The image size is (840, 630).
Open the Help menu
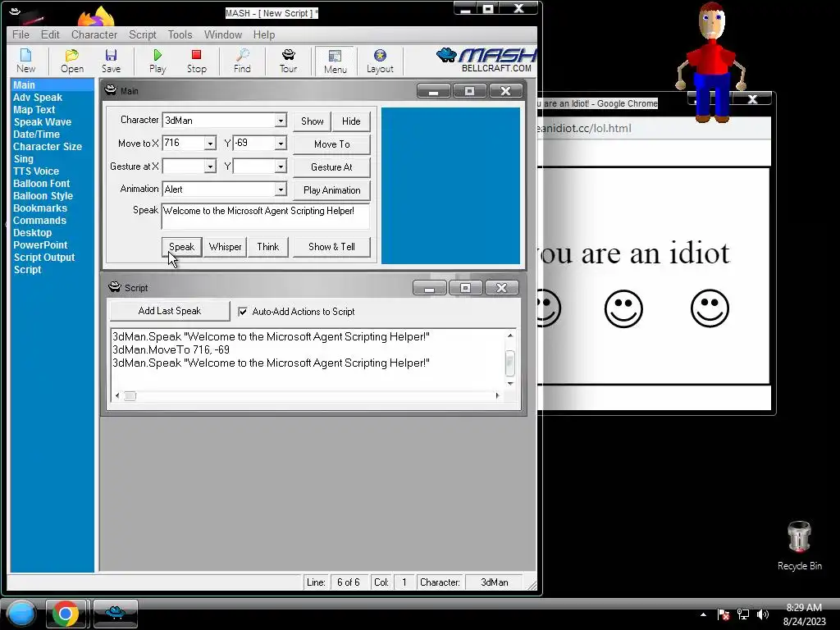[264, 34]
